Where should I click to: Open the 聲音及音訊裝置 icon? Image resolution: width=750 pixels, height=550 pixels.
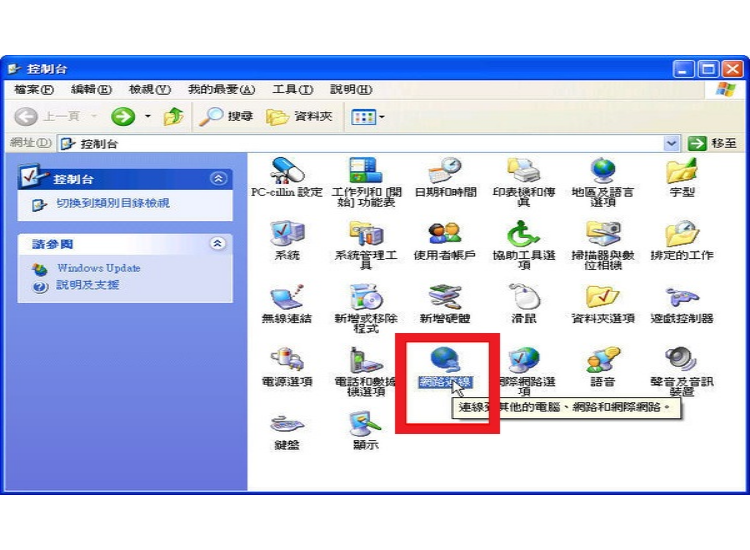point(682,364)
